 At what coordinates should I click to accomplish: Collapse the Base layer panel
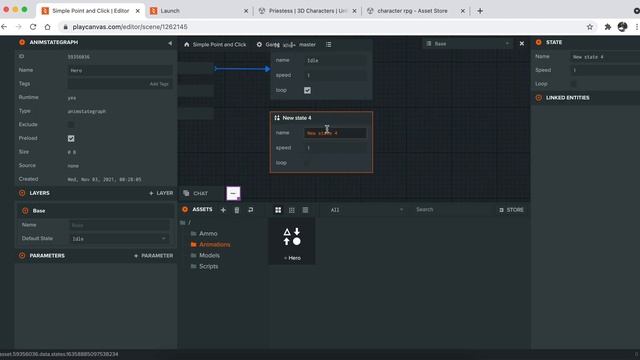(x=25, y=211)
